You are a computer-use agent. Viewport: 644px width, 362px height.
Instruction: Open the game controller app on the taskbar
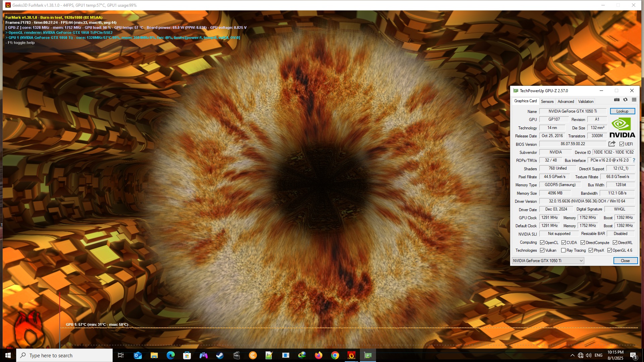tap(203, 355)
